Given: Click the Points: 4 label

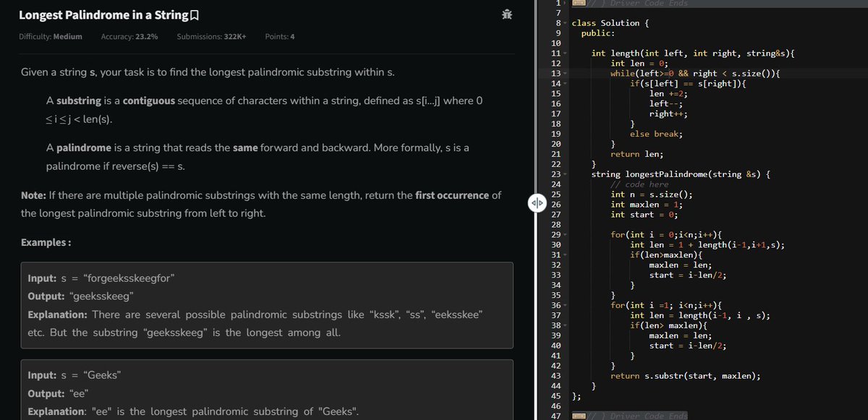Looking at the screenshot, I should point(280,36).
